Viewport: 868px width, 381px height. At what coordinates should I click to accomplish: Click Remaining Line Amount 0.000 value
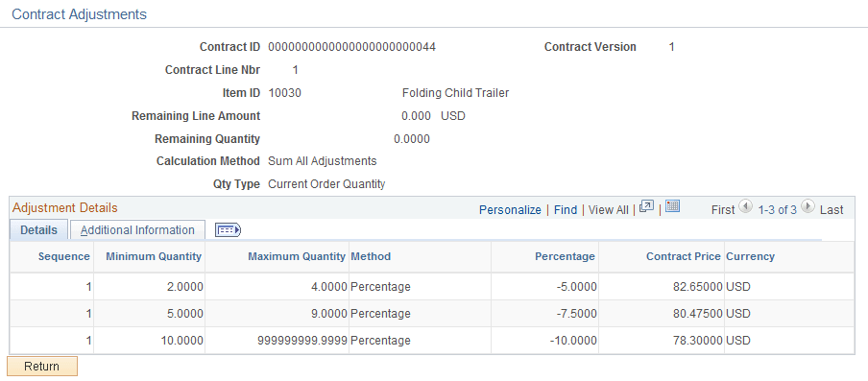click(416, 116)
